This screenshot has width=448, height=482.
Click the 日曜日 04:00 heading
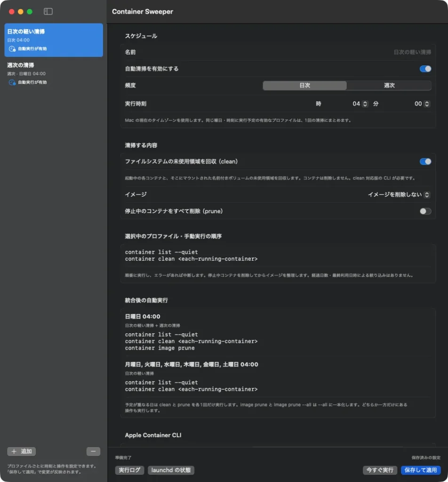click(x=143, y=316)
